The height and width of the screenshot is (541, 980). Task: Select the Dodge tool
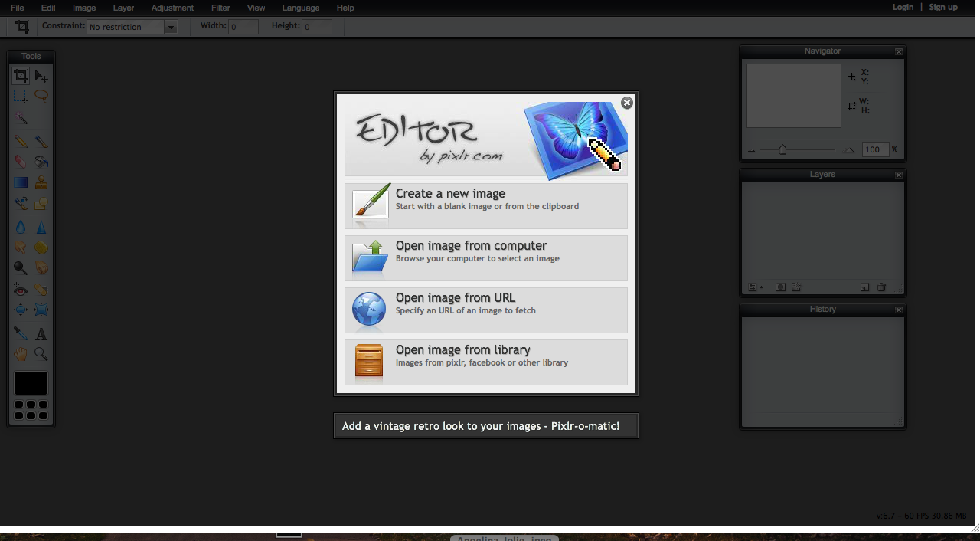click(21, 268)
